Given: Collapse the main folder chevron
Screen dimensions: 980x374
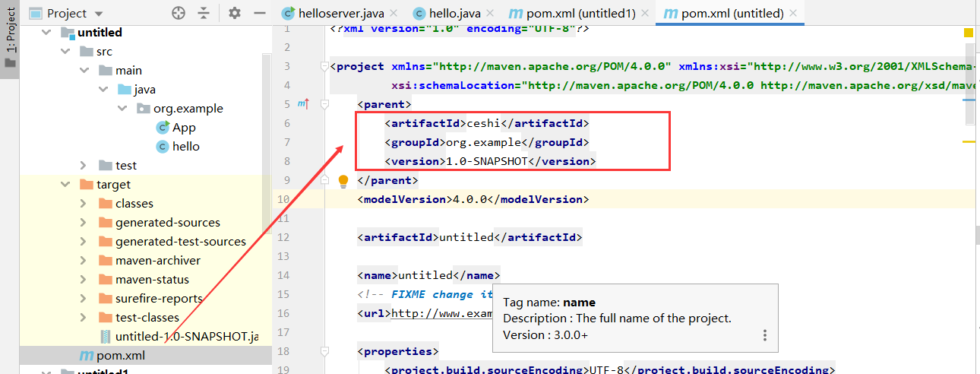Looking at the screenshot, I should [x=84, y=71].
